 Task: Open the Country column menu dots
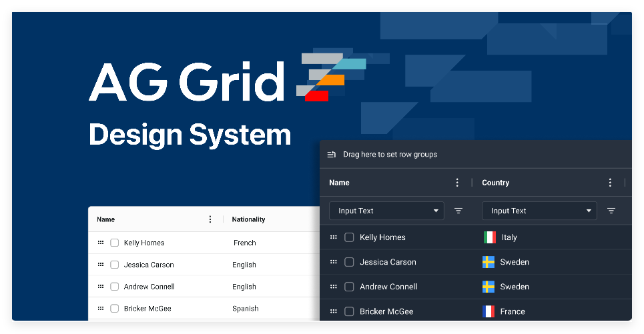click(610, 183)
